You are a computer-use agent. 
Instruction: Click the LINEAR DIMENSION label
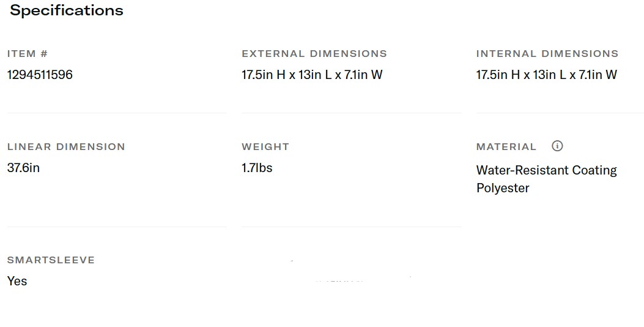(x=66, y=147)
